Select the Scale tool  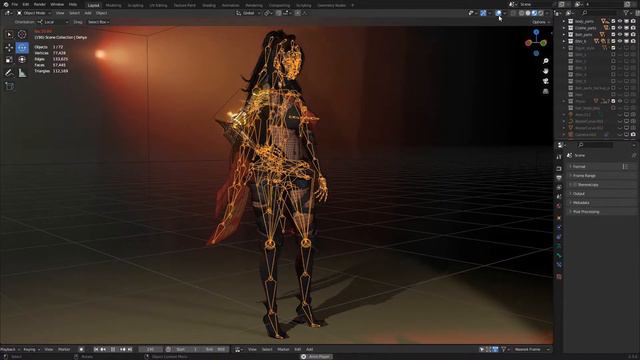click(9, 60)
